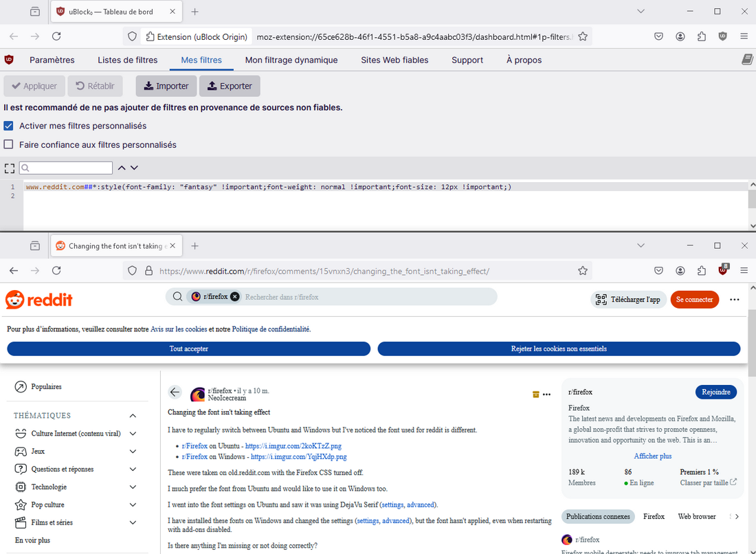Image resolution: width=756 pixels, height=554 pixels.
Task: Click Télécharger l'app button
Action: [x=628, y=300]
